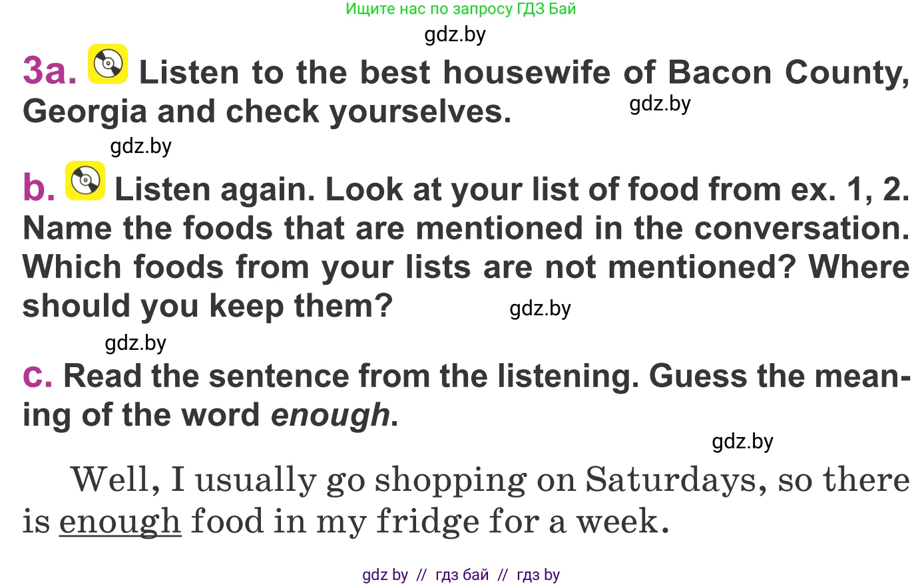Click the green "Ищите нас по запросу ГДЗ Бай" text

[461, 9]
